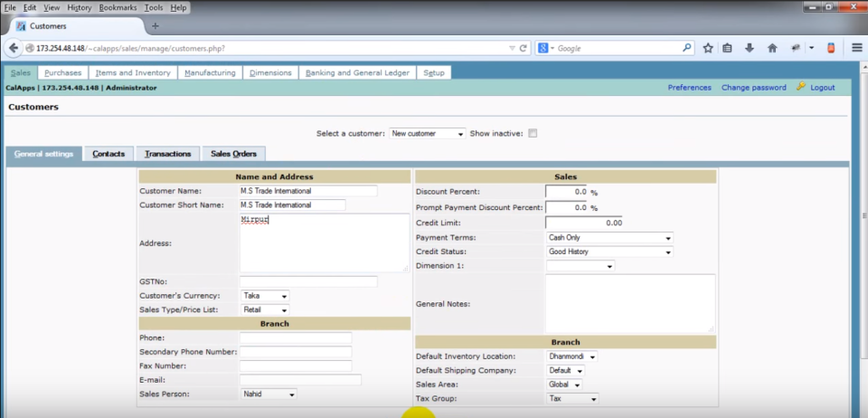Click the home icon in toolbar
The image size is (868, 418).
tap(773, 48)
